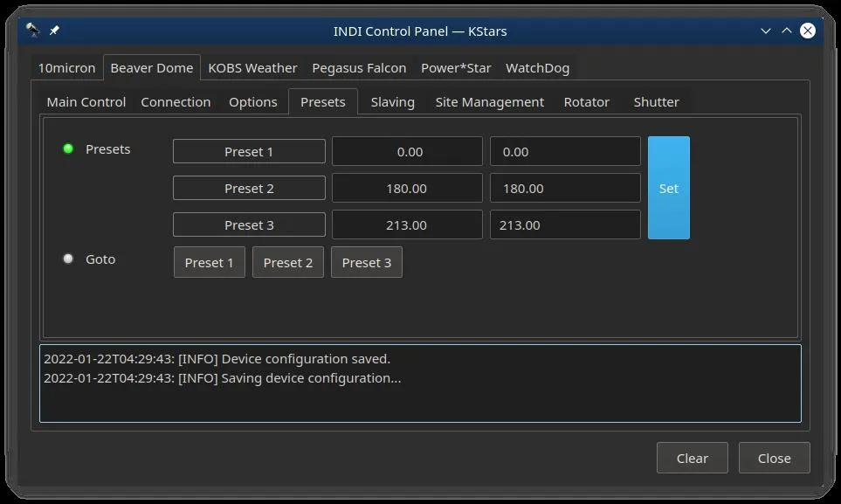Open the Slaving sub-tab
Viewport: 841px width, 504px height.
click(393, 102)
